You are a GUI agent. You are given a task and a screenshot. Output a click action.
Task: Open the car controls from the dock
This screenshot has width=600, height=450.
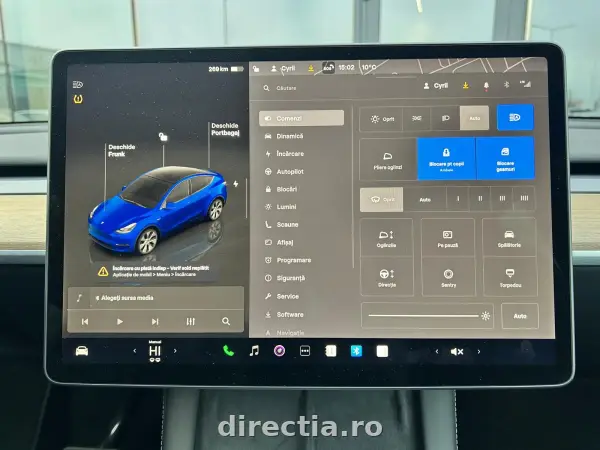pos(82,351)
